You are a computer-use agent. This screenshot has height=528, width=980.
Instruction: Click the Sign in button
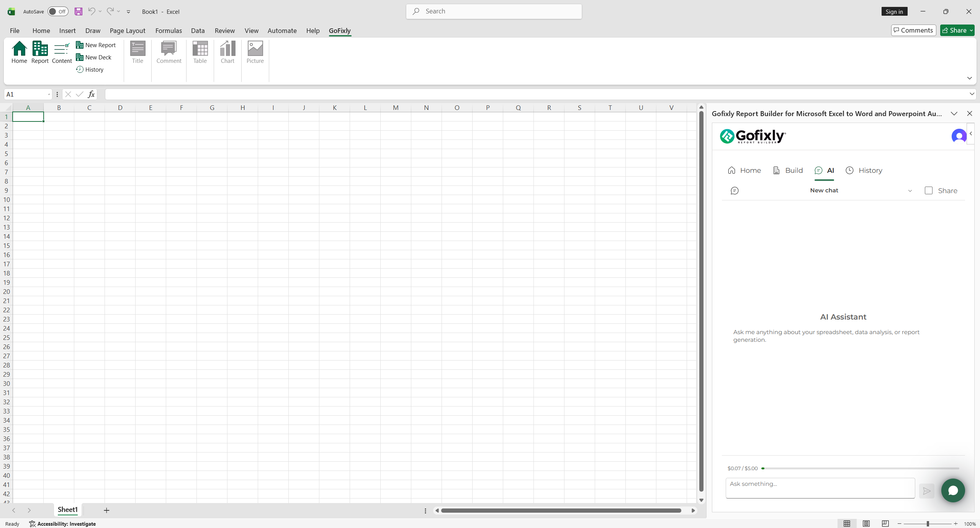pyautogui.click(x=894, y=11)
